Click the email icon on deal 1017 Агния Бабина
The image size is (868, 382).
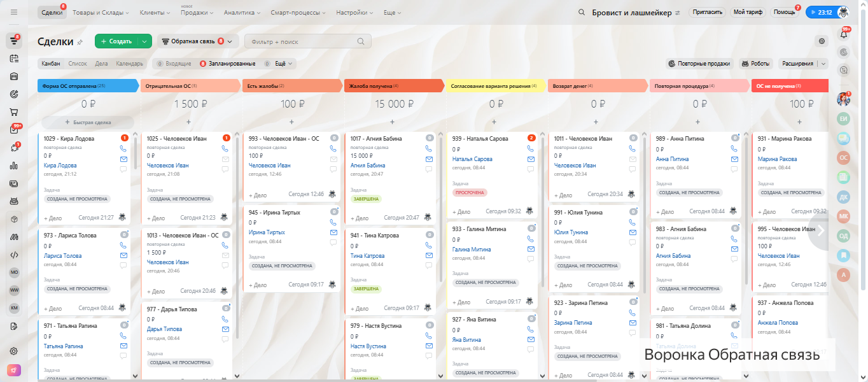[429, 159]
